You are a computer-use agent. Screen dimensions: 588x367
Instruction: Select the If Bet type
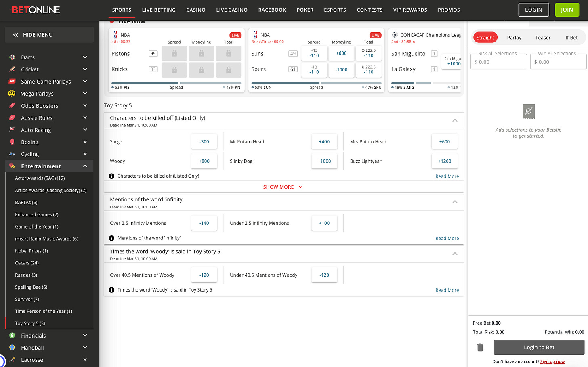(571, 38)
